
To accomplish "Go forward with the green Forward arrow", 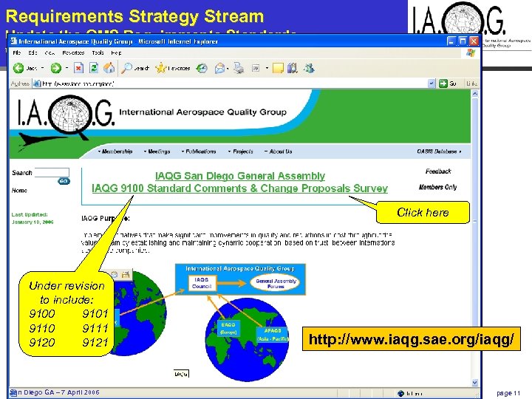I will [x=56, y=68].
